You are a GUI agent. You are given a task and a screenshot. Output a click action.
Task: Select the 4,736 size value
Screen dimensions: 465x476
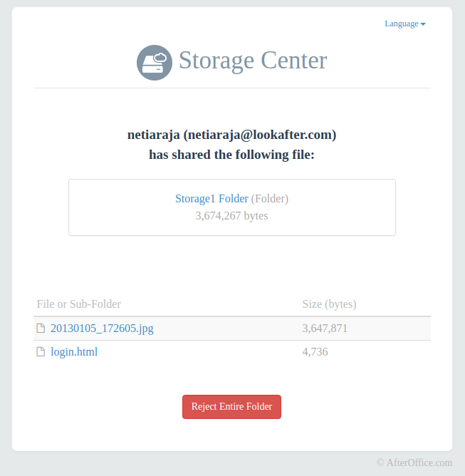point(315,352)
